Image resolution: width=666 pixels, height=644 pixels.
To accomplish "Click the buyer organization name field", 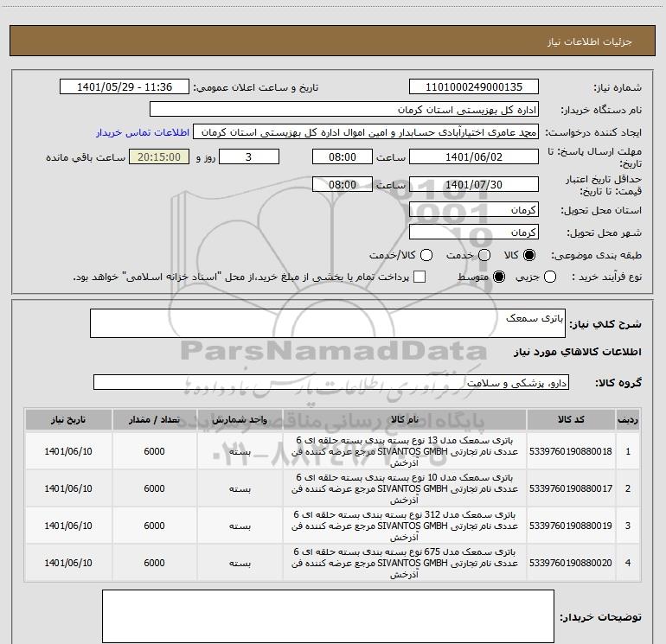I will coord(344,110).
